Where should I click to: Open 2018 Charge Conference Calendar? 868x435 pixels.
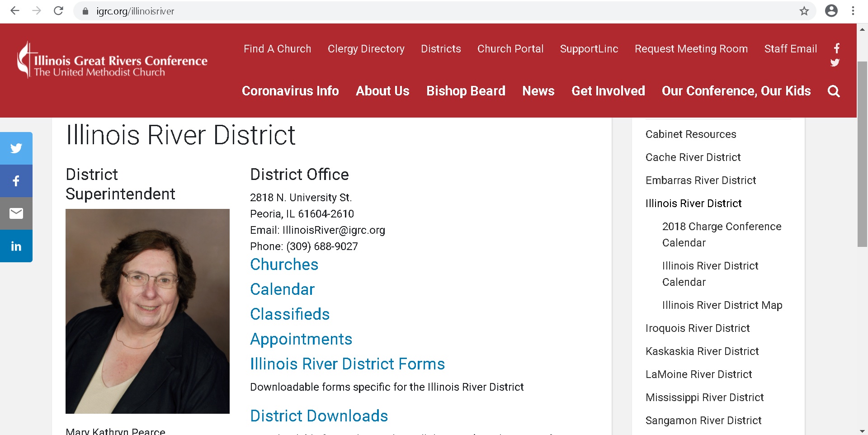pyautogui.click(x=722, y=235)
